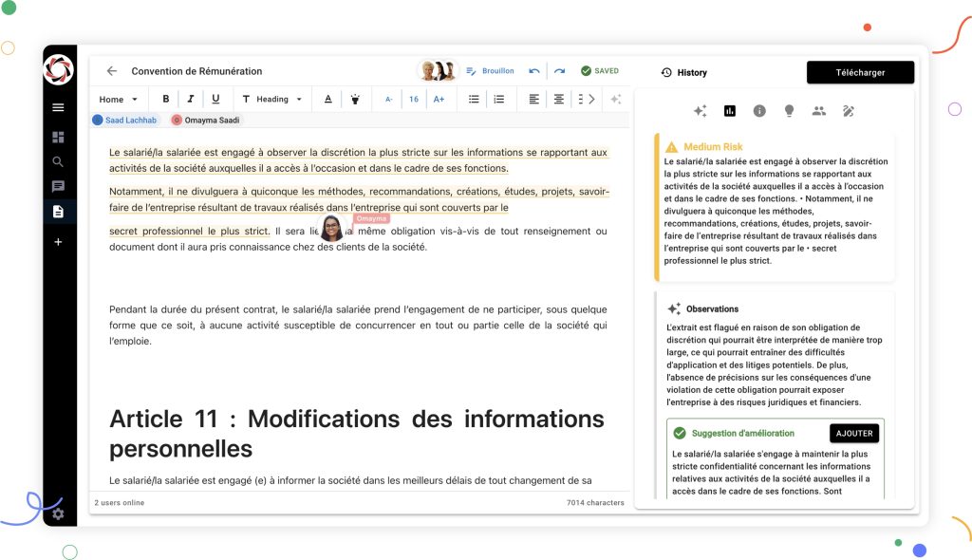Show more toolbar options with chevron
Image resolution: width=972 pixels, height=560 pixels.
point(591,99)
